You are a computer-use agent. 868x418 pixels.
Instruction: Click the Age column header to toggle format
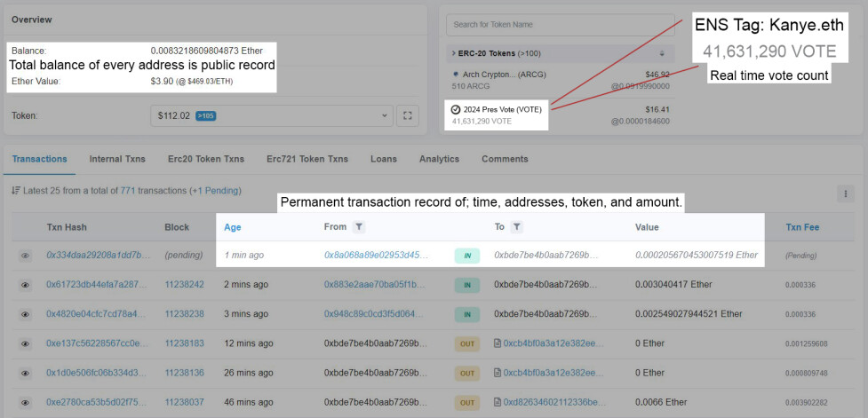pos(233,227)
